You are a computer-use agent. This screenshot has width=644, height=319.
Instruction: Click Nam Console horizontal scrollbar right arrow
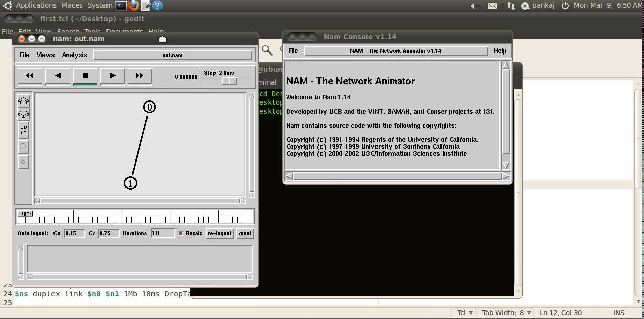pos(506,176)
